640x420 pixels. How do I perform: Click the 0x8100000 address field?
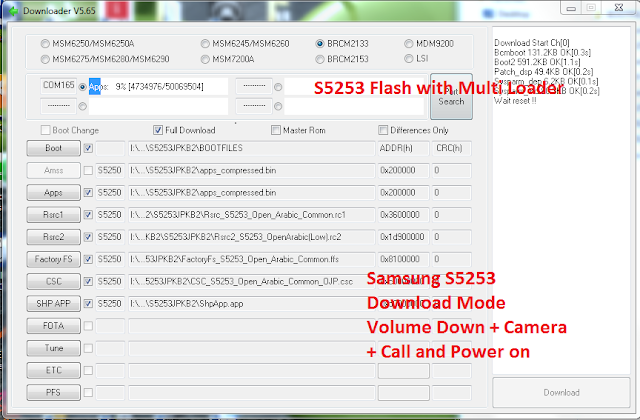coord(404,259)
